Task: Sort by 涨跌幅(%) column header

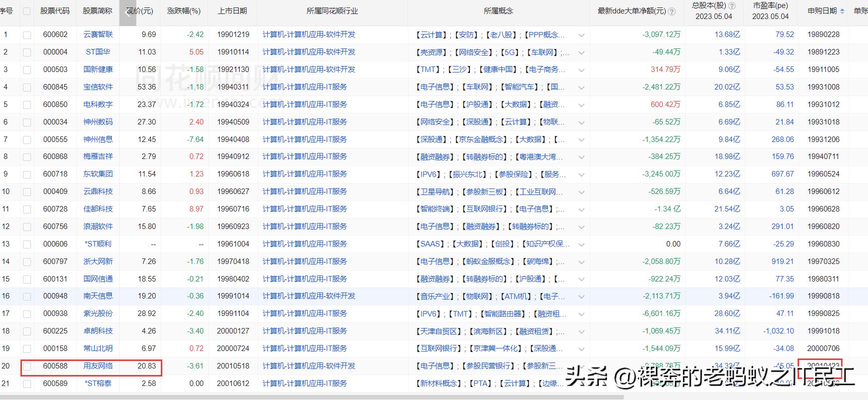Action: tap(184, 11)
